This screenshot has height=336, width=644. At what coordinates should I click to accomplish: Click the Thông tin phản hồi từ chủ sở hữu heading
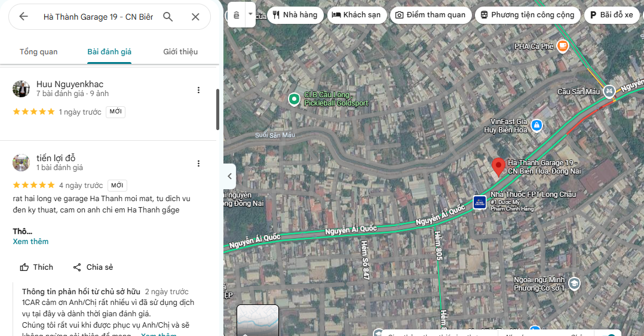81,291
